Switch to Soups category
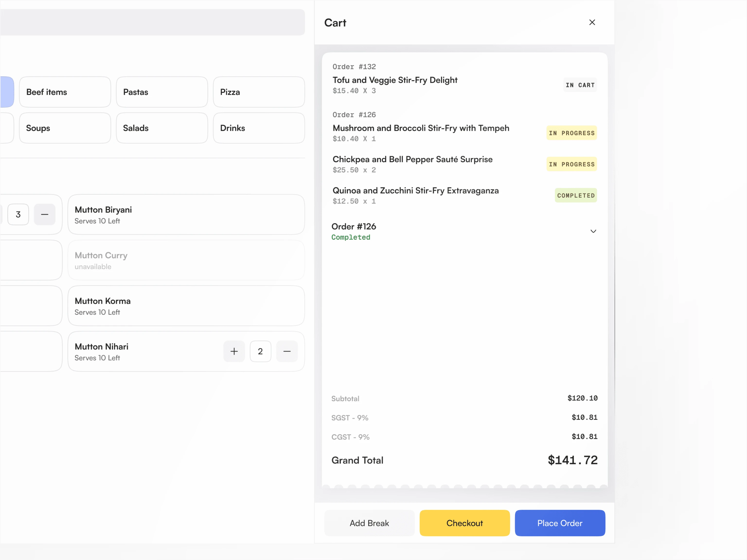 coord(65,128)
